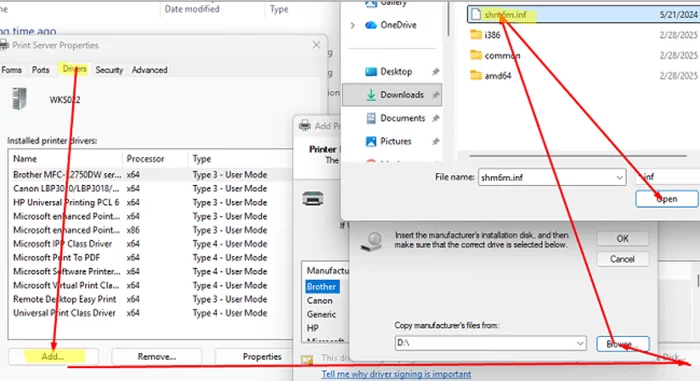Sort drivers by Name column
Viewport: 700px width, 381px height.
coord(65,159)
